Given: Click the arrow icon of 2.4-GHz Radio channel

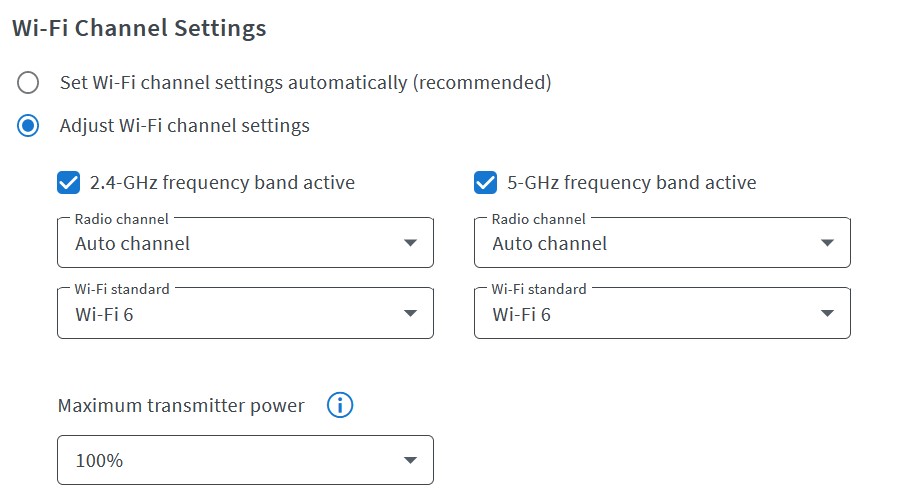Looking at the screenshot, I should click(410, 243).
